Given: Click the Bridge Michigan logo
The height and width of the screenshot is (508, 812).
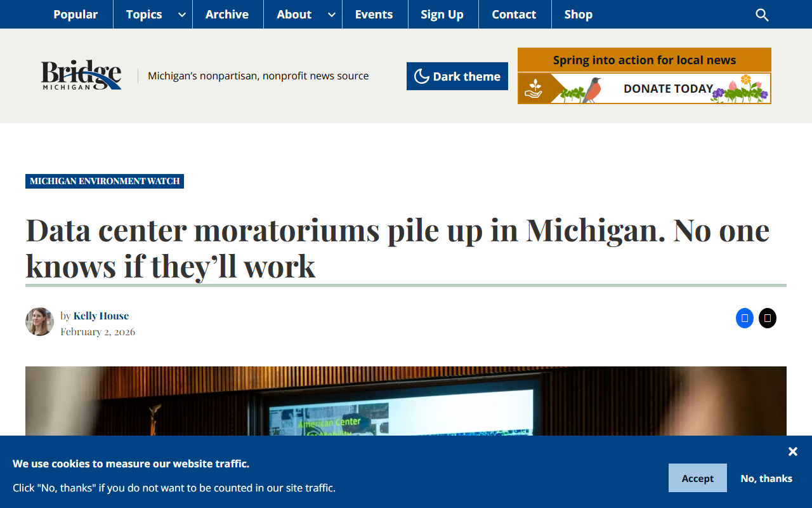Looking at the screenshot, I should 81,76.
